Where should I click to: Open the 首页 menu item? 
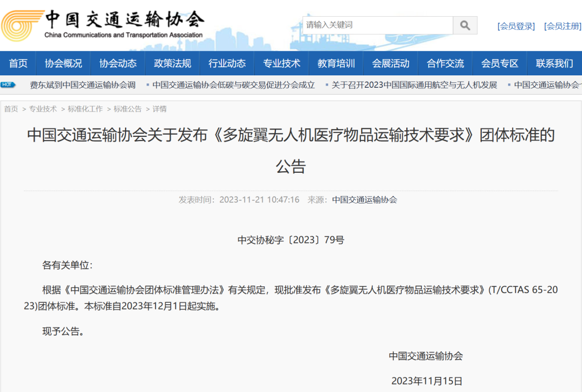pyautogui.click(x=18, y=63)
